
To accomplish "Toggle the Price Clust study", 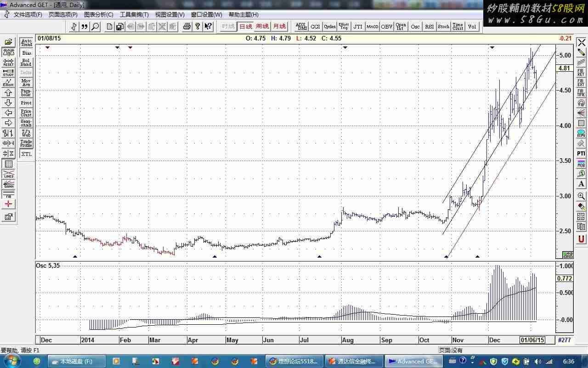I will coord(26,113).
